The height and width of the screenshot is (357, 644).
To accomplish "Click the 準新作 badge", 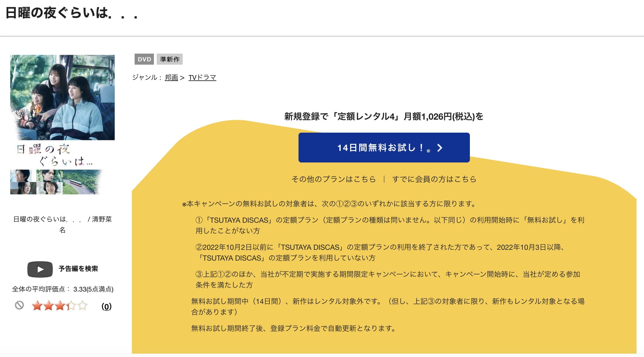I will click(x=170, y=59).
